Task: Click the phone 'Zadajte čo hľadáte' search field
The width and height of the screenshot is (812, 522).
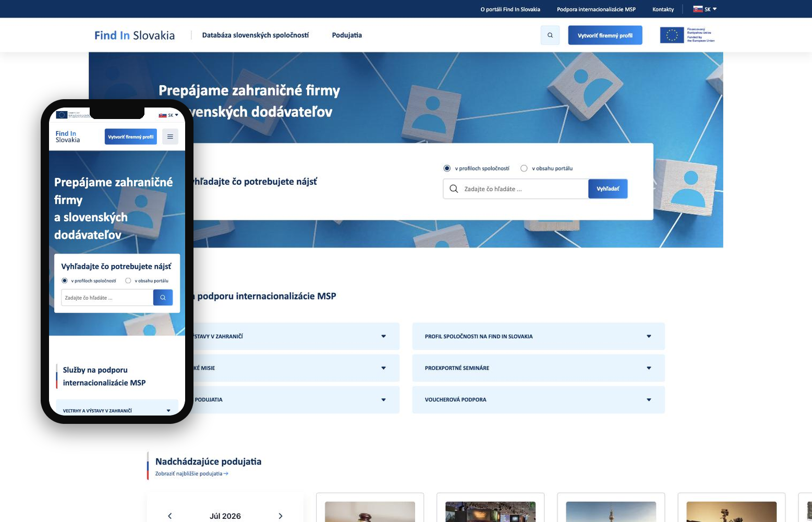Action: (x=107, y=298)
